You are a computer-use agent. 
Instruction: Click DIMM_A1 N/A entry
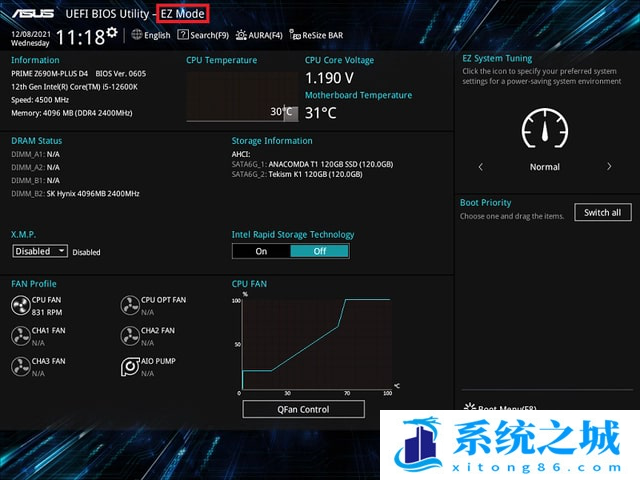click(x=36, y=154)
